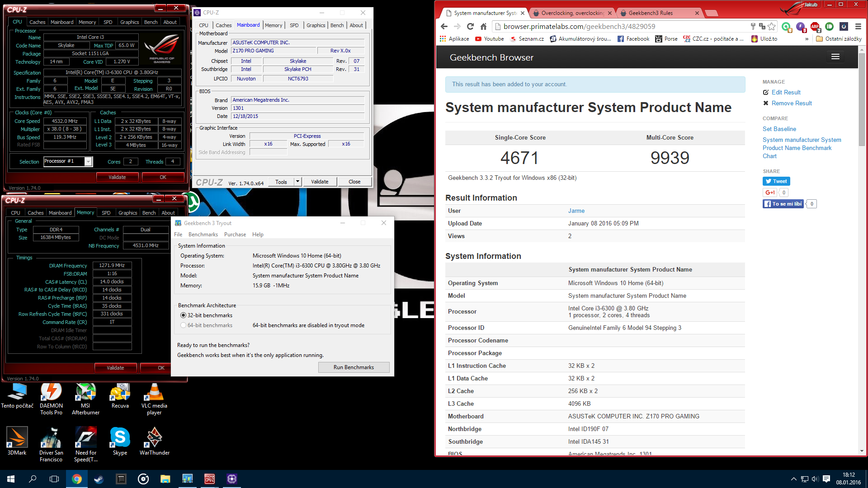Open notification action center icon

click(x=826, y=479)
